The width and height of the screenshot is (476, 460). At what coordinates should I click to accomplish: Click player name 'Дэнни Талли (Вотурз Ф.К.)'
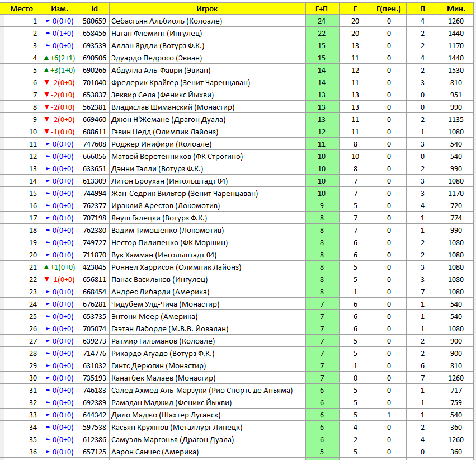[157, 168]
